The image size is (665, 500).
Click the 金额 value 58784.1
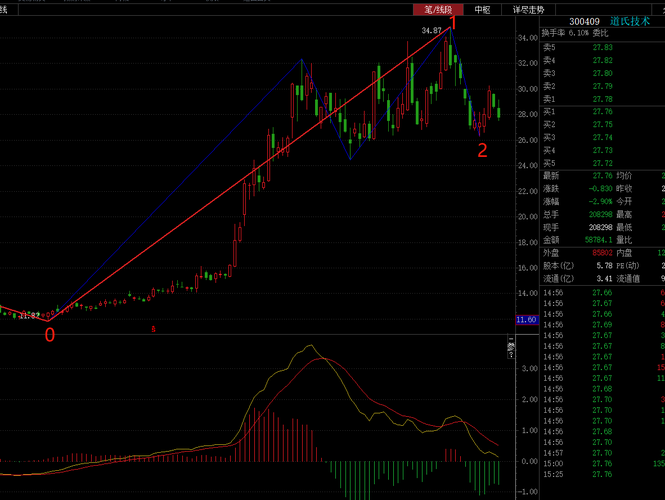[598, 240]
